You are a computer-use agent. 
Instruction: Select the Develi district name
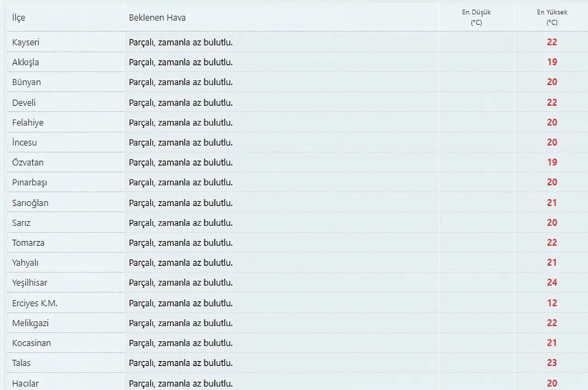point(24,103)
